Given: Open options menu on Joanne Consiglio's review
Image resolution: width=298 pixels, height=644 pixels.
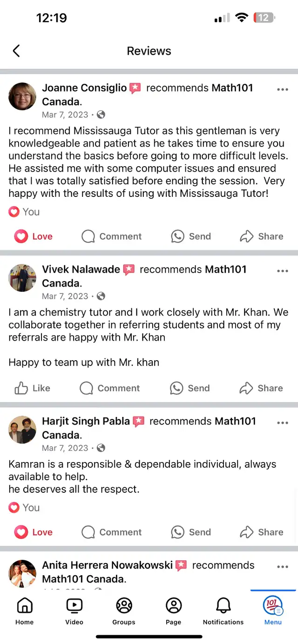Looking at the screenshot, I should (x=282, y=90).
